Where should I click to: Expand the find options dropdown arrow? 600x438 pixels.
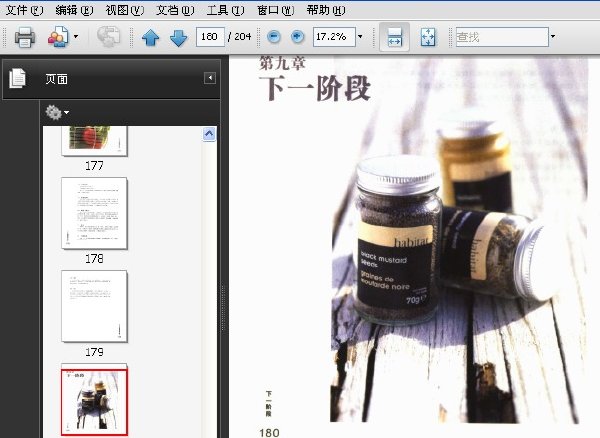(553, 37)
